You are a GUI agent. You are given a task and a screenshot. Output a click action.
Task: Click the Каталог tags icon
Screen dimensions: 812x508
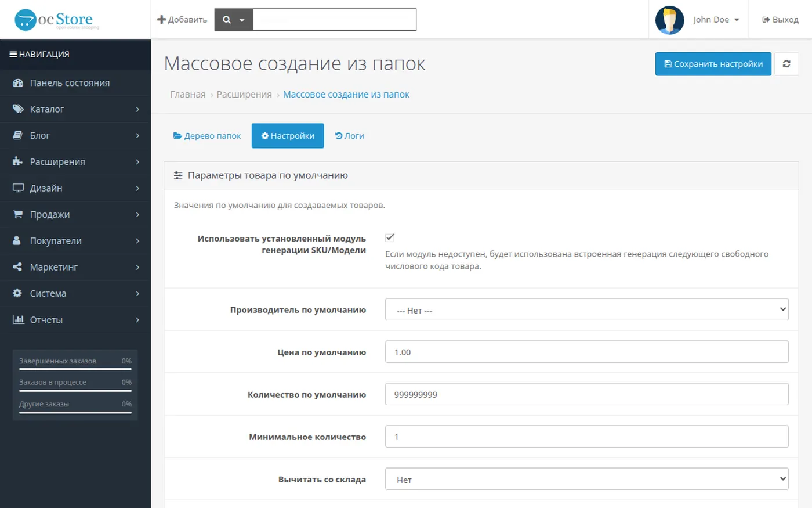[x=18, y=109]
